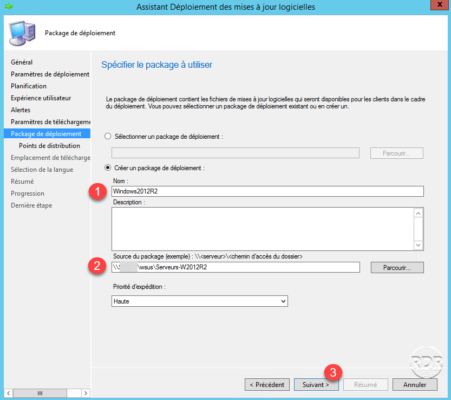
Task: Click Suivant to continue
Action: click(316, 385)
